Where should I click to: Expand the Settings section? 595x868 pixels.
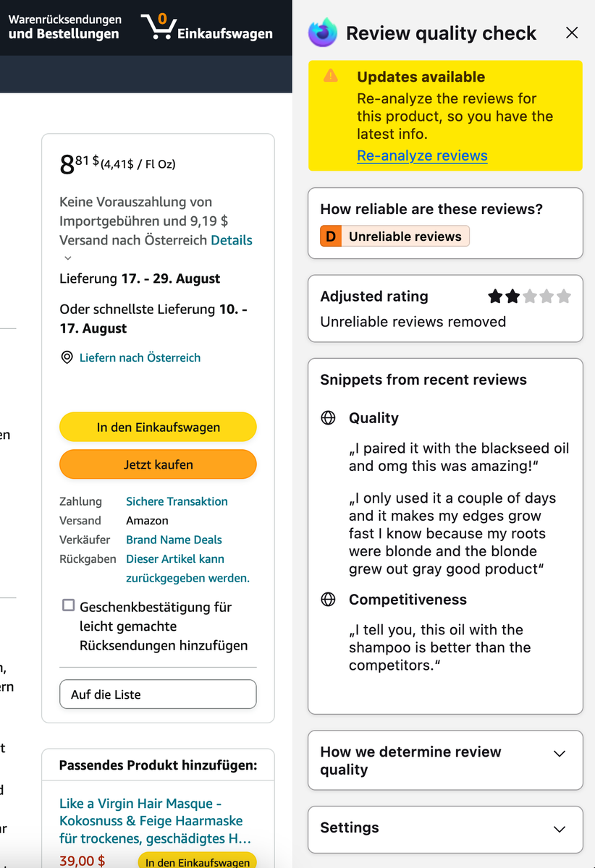[x=559, y=829]
